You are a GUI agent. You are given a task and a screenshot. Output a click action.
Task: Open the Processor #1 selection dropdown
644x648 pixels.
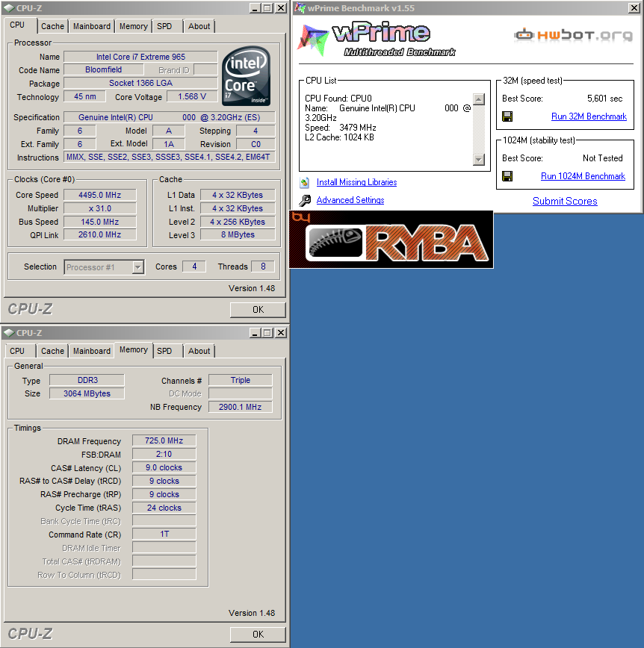138,267
